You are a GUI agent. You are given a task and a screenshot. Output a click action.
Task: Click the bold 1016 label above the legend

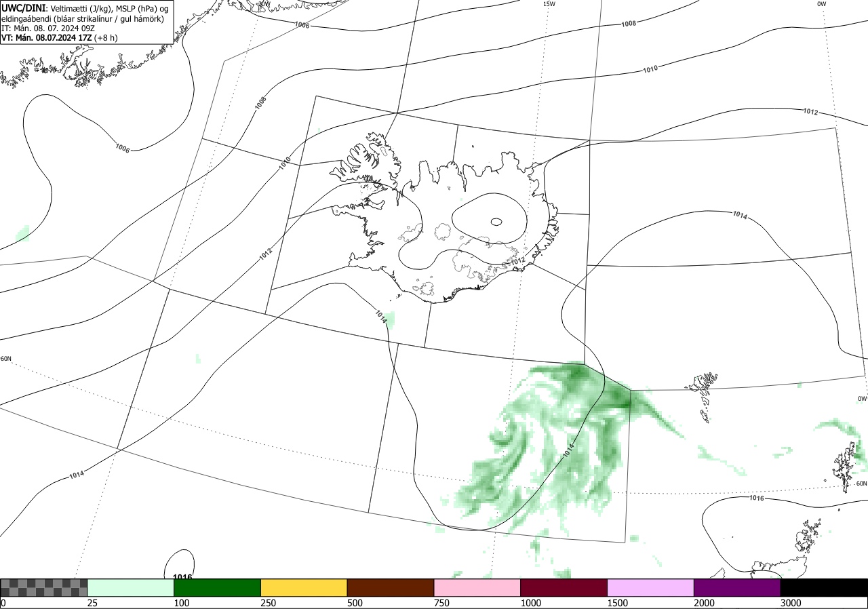tap(183, 577)
